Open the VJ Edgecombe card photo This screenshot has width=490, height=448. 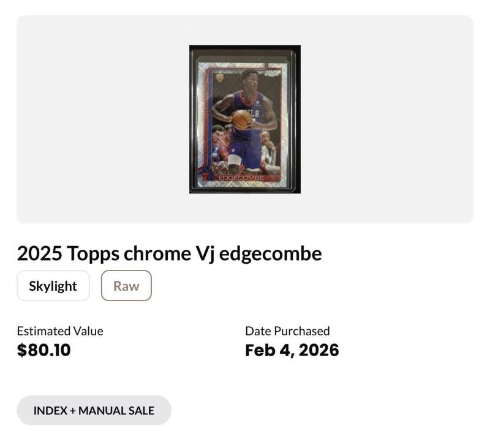click(244, 119)
